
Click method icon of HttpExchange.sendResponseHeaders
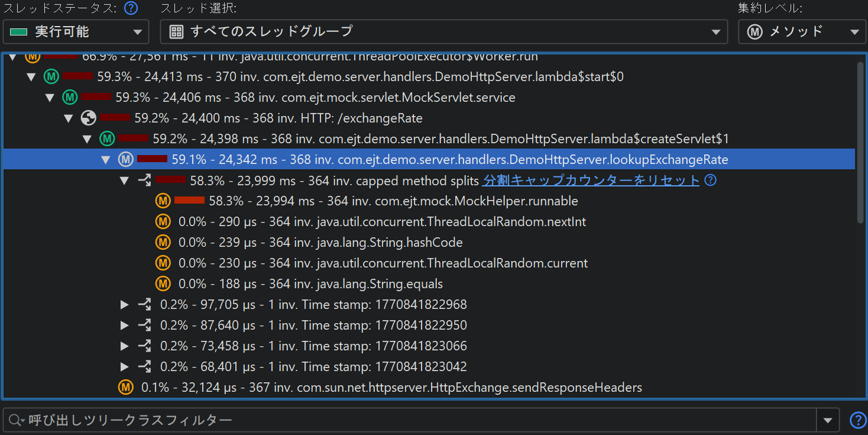(125, 388)
